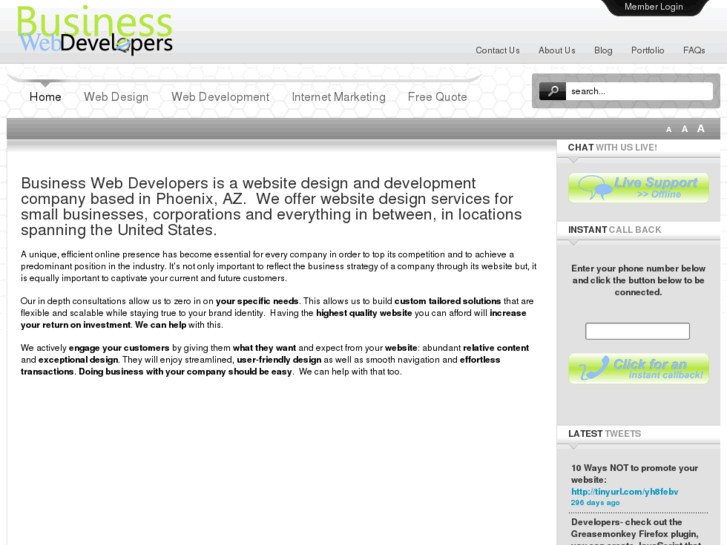Image resolution: width=727 pixels, height=545 pixels.
Task: Click the phone number input box
Action: 638,331
